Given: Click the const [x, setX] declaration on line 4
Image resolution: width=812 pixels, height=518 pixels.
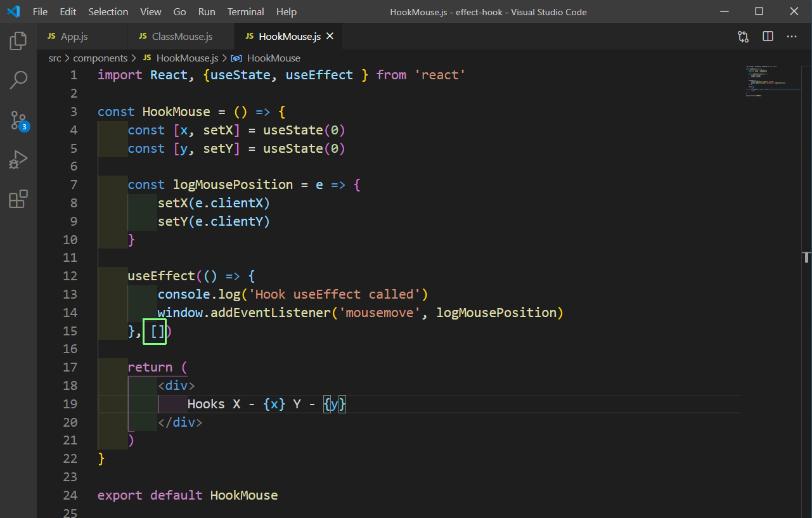Looking at the screenshot, I should pyautogui.click(x=236, y=130).
